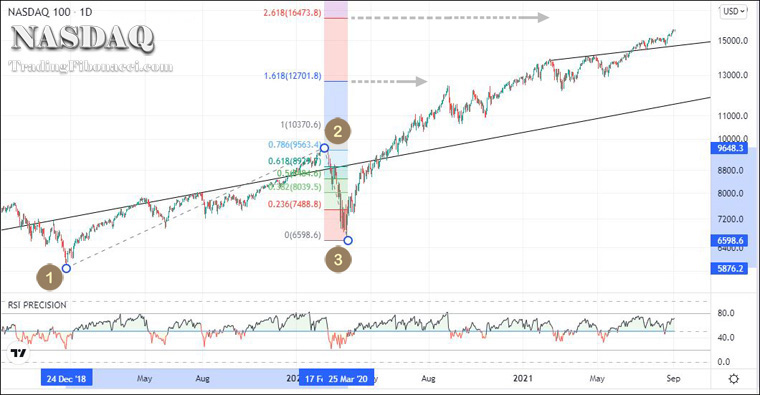Click the second May label, right of 2021

tap(597, 379)
